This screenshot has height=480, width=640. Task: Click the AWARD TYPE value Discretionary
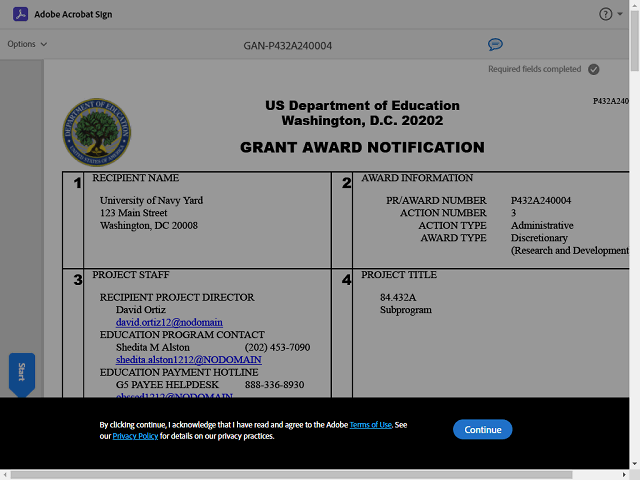[x=539, y=238]
